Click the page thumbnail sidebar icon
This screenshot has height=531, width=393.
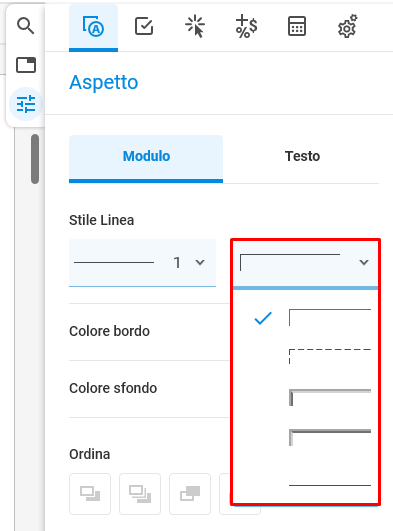pos(26,65)
